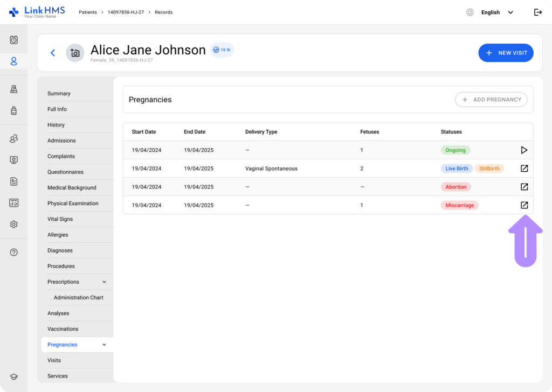This screenshot has width=552, height=392.
Task: Open the help question mark icon
Action: (14, 252)
